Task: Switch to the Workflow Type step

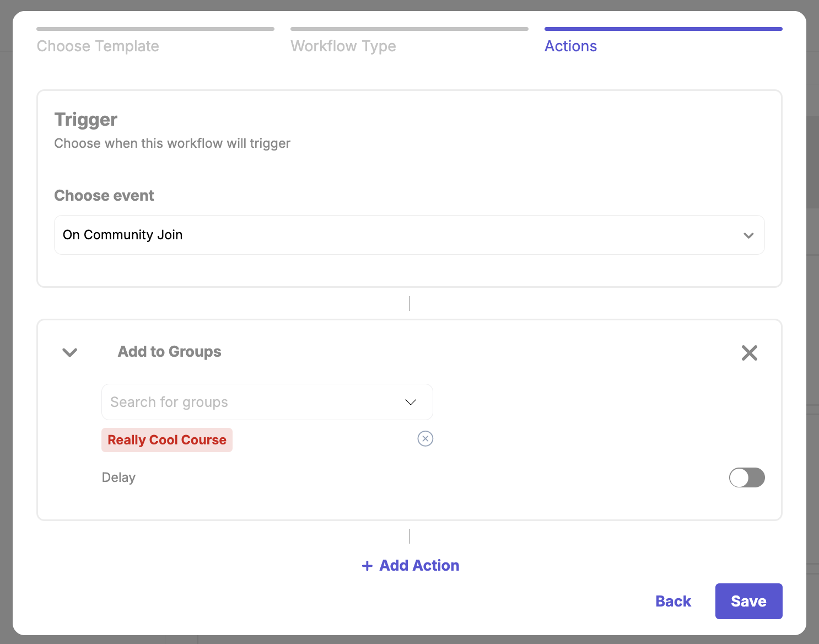Action: tap(343, 46)
